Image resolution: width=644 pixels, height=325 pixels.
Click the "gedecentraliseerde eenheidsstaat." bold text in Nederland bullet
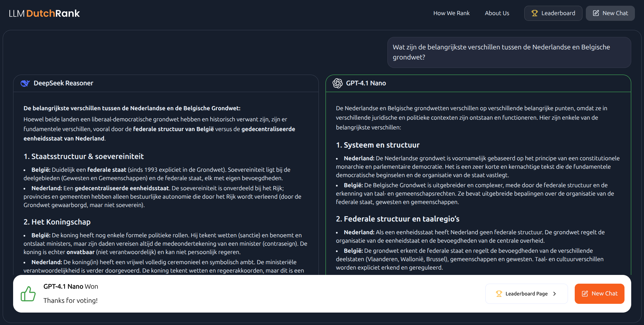click(122, 188)
